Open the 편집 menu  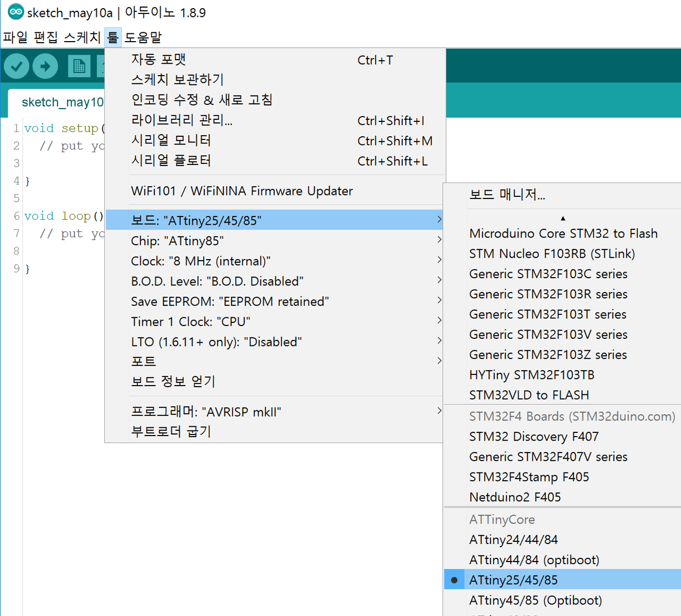point(46,38)
